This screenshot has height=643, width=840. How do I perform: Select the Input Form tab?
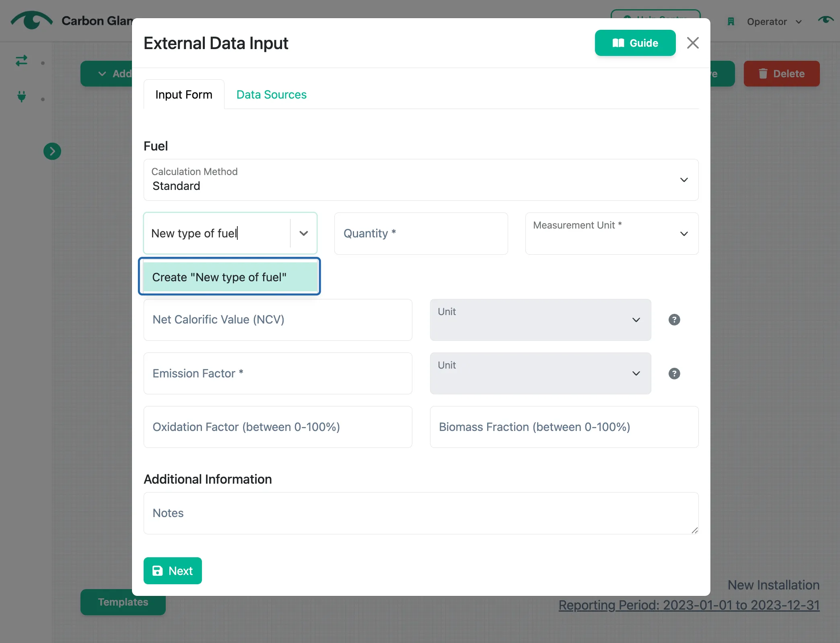(184, 95)
